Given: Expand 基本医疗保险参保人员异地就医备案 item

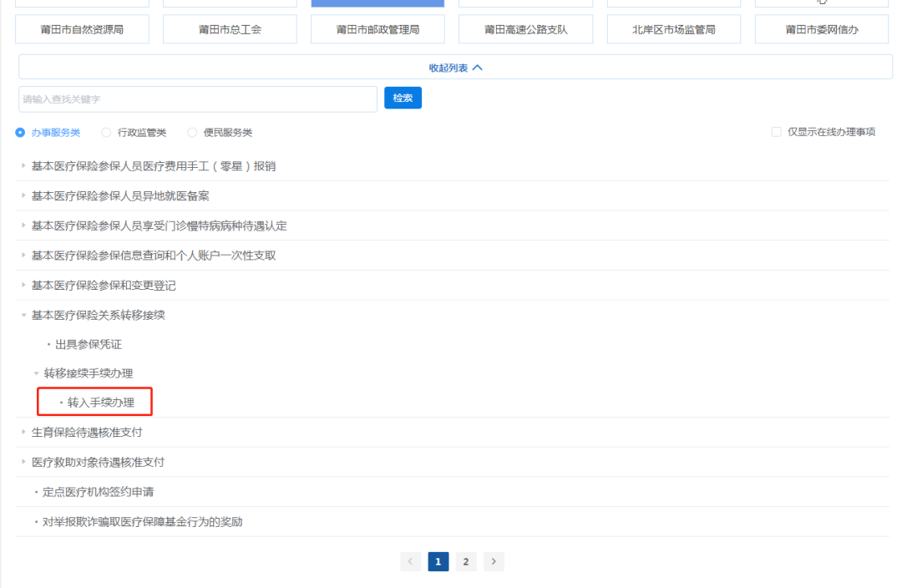Looking at the screenshot, I should point(120,195).
